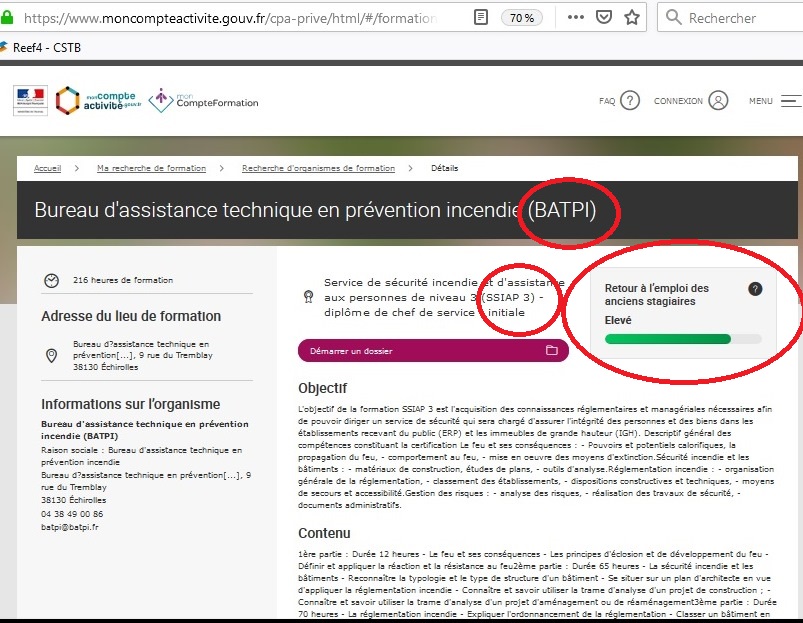The width and height of the screenshot is (803, 623).
Task: Click the 'Démarrer un dossier' button
Action: pos(433,351)
